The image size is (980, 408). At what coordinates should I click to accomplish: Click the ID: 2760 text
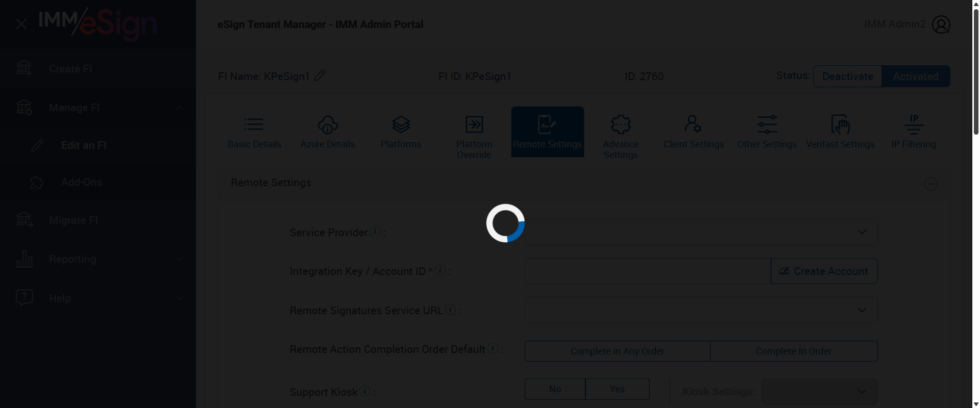click(644, 76)
